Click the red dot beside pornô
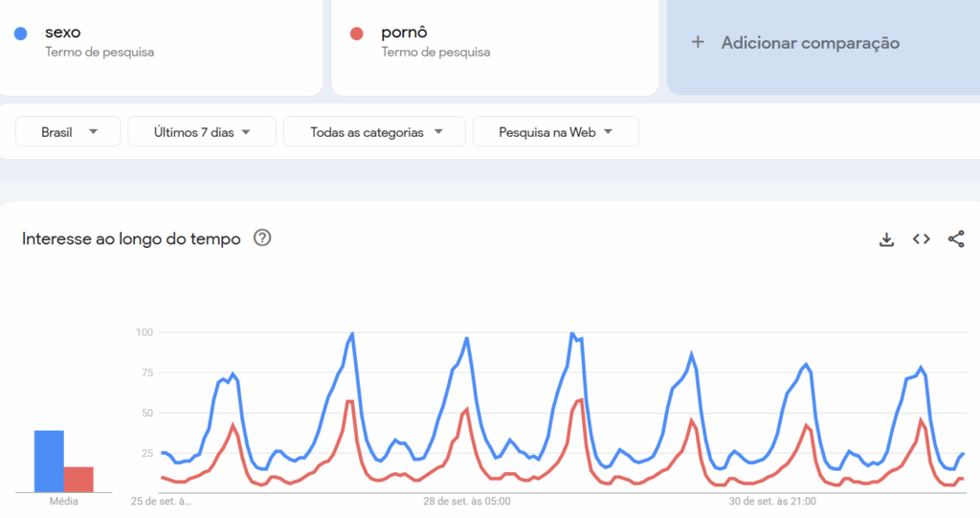The width and height of the screenshot is (980, 518). 357,34
